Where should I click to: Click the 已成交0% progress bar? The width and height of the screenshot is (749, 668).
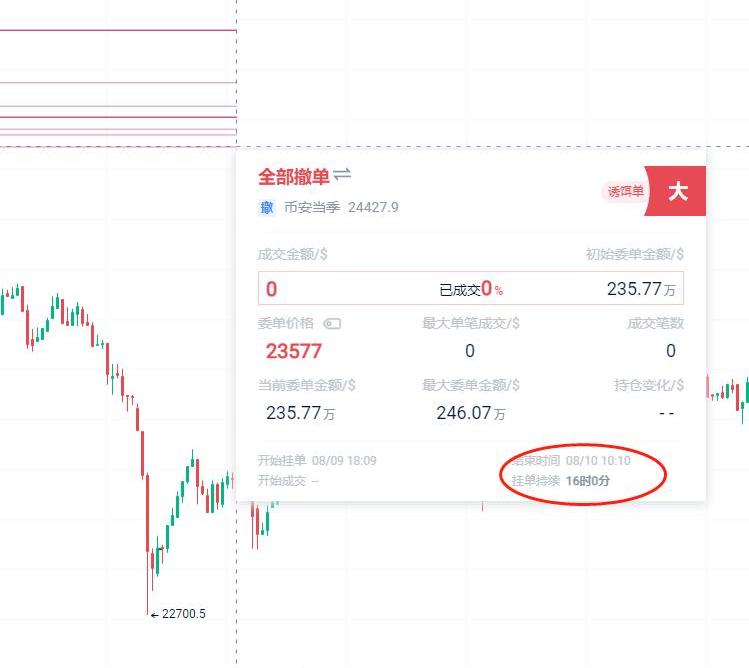[x=471, y=289]
